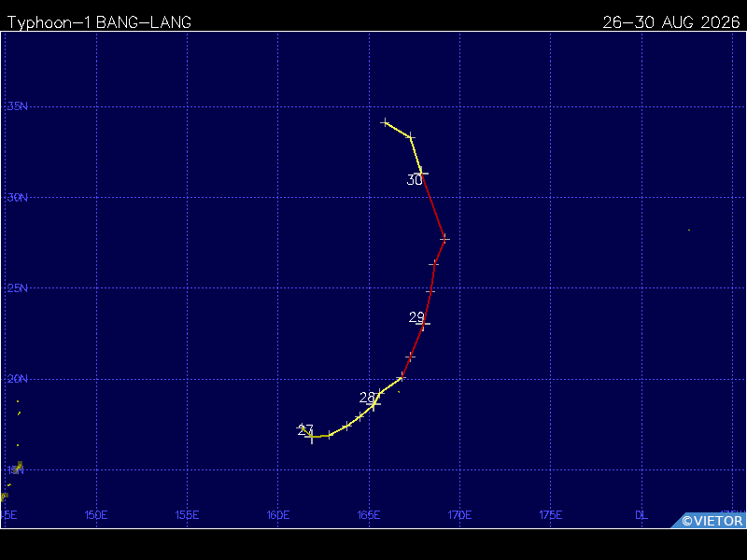Click the 155E longitude label
The height and width of the screenshot is (560, 747).
187,515
